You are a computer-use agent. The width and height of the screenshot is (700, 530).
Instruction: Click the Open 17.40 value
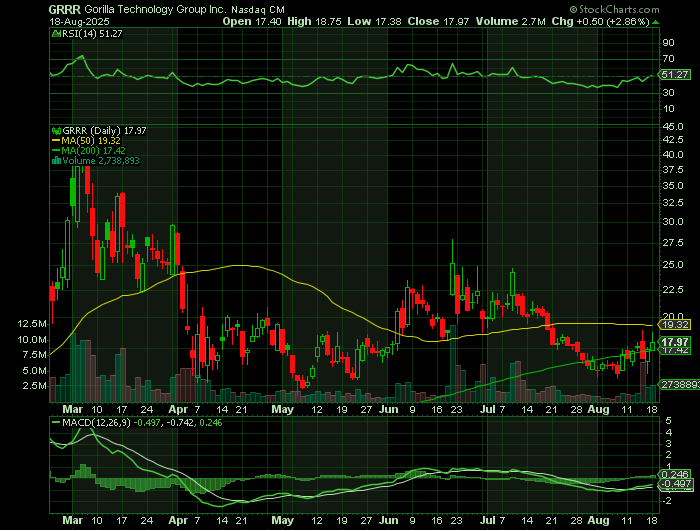coord(252,21)
